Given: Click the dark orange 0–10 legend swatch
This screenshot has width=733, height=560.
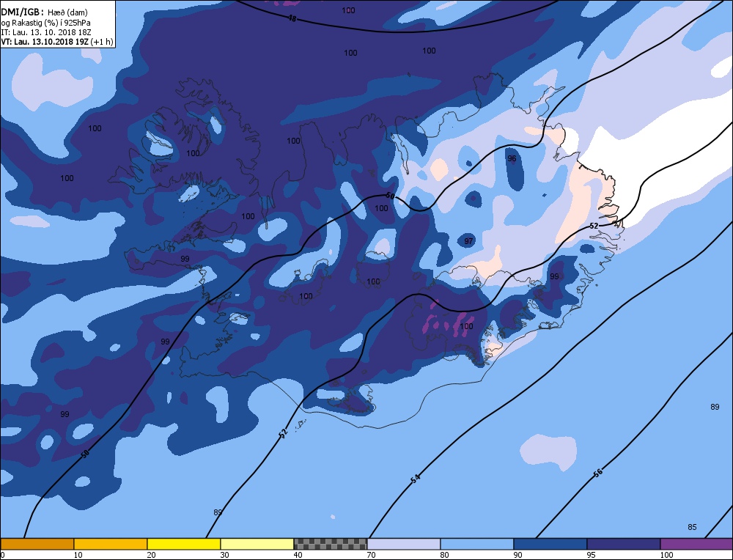Looking at the screenshot, I should click(37, 544).
